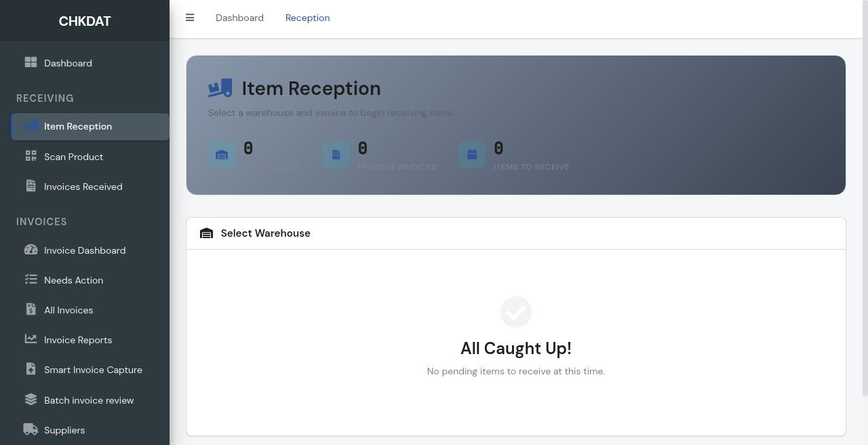Click the Scan Product QR code icon
Viewport: 868px width, 445px height.
(x=31, y=156)
